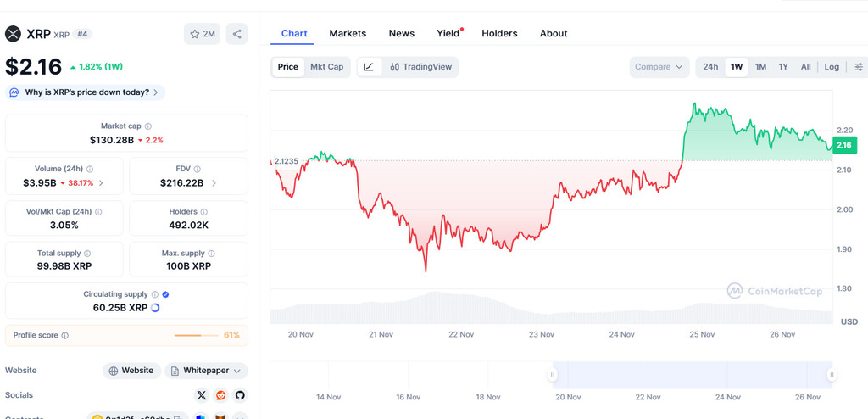Image resolution: width=868 pixels, height=419 pixels.
Task: Enable the Log scale toggle
Action: 832,67
